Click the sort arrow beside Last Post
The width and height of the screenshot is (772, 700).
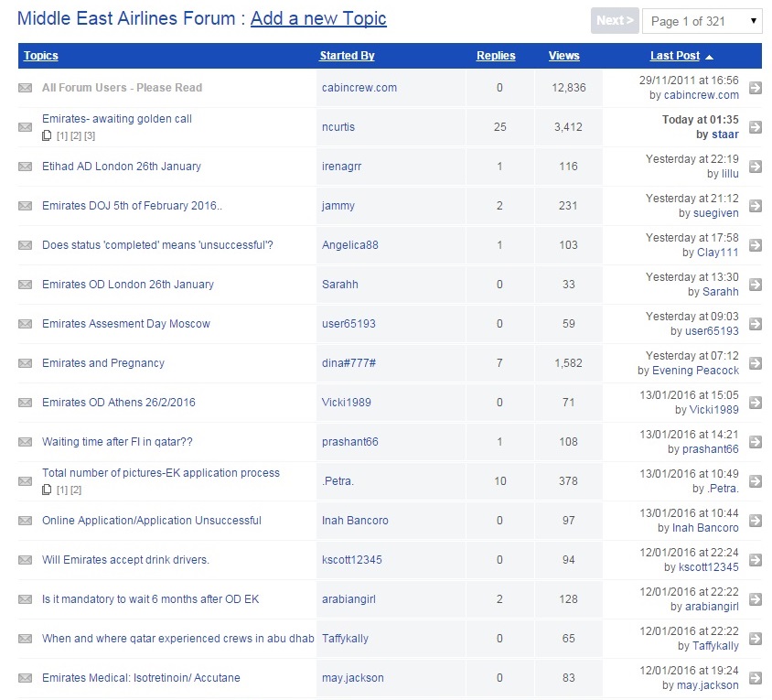[710, 57]
